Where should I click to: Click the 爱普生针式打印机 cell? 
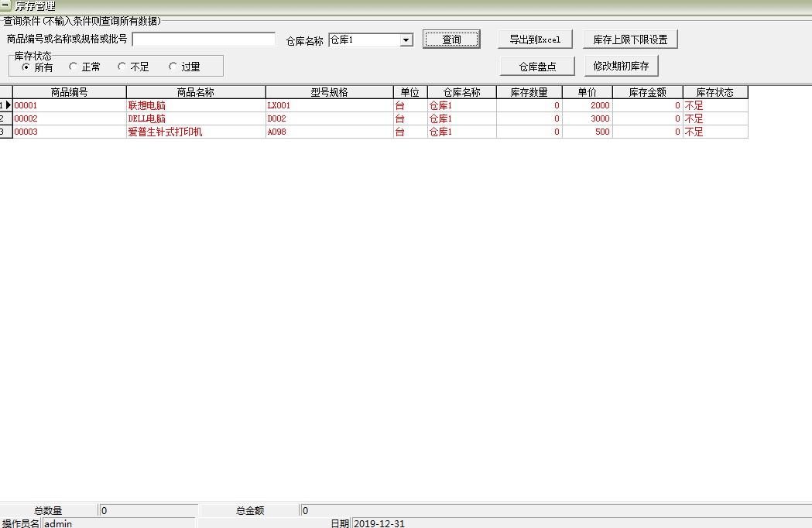click(x=196, y=132)
